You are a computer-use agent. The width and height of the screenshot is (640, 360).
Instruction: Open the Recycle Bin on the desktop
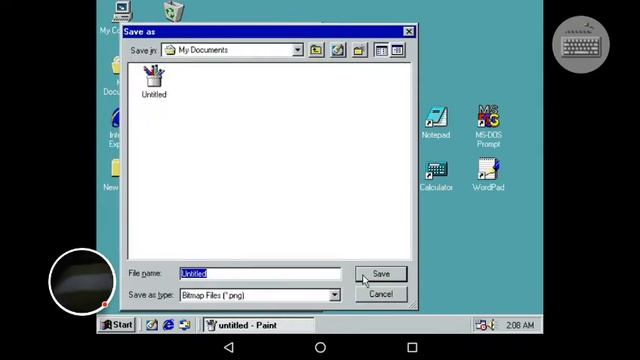tap(173, 11)
